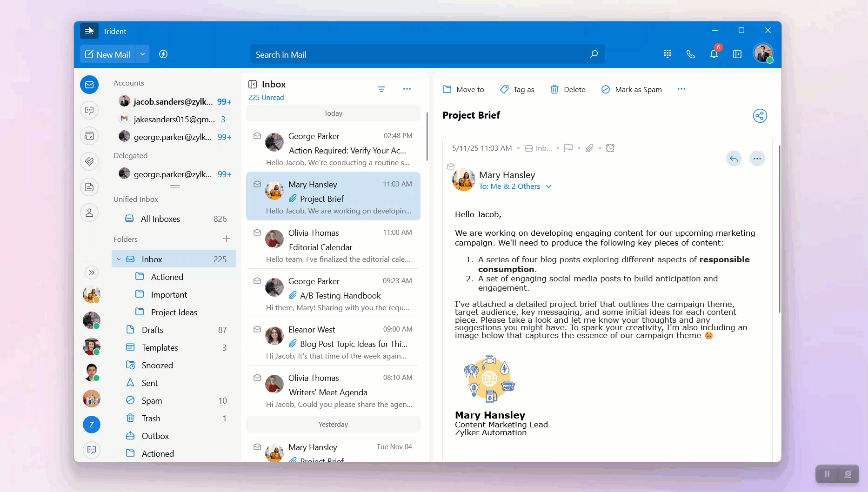Open the Snoozed folder
Image resolution: width=868 pixels, height=492 pixels.
174,365
